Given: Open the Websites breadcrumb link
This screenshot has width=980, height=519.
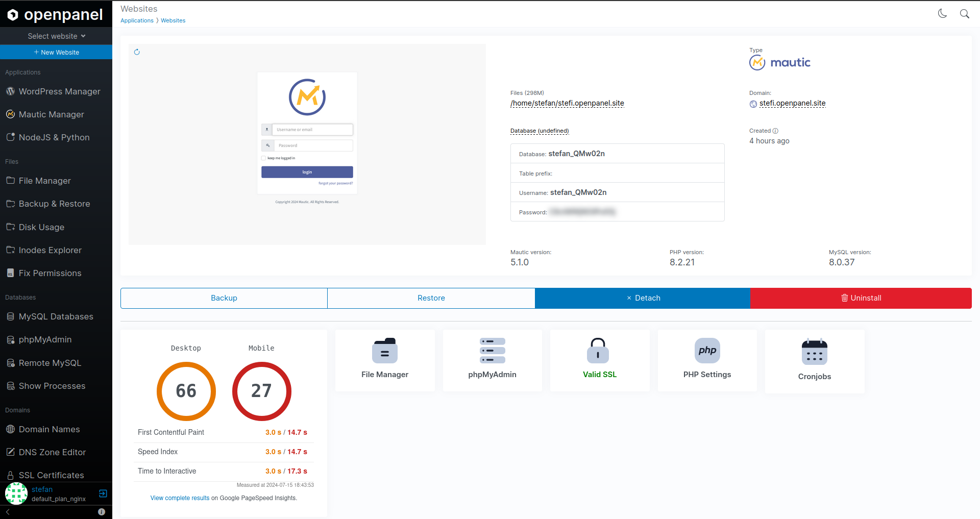Looking at the screenshot, I should tap(173, 20).
